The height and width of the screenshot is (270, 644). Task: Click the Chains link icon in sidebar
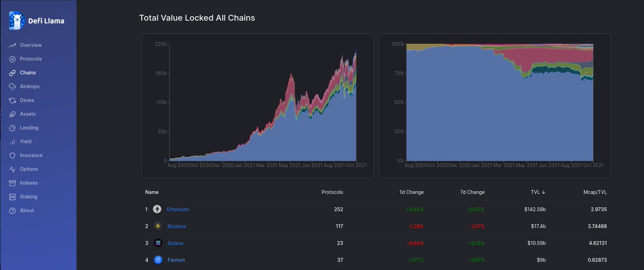coord(12,72)
